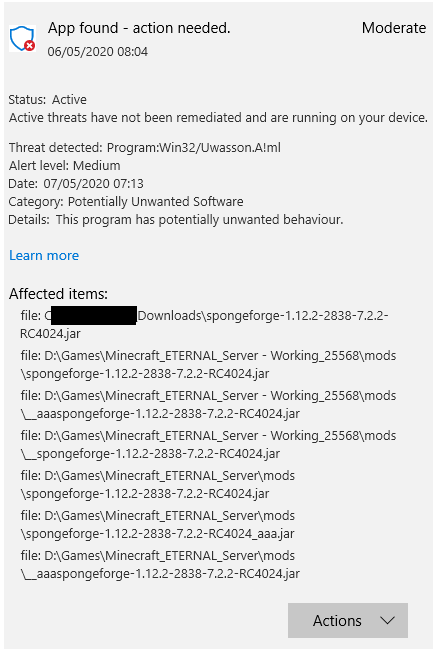The height and width of the screenshot is (649, 435).
Task: Select the Moderate severity label
Action: [394, 28]
